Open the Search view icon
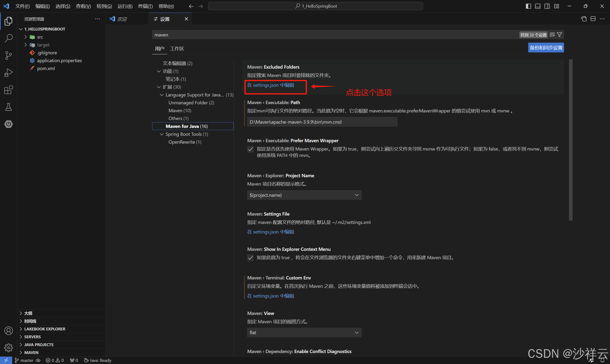 [8, 38]
